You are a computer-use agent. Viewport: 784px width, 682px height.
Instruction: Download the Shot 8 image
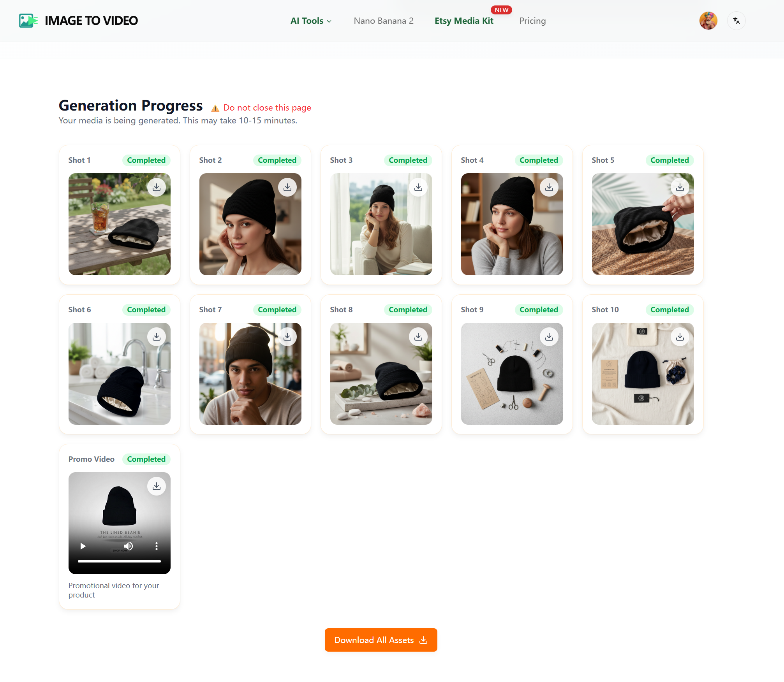(418, 336)
